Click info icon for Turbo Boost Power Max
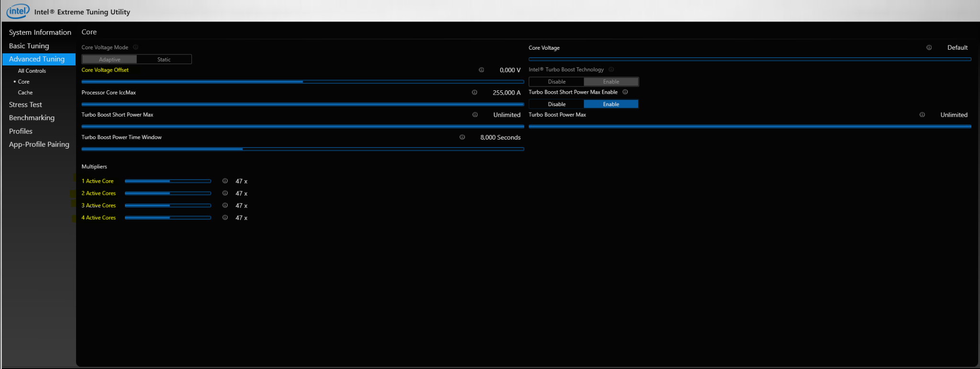Viewport: 980px width, 369px height. 922,115
